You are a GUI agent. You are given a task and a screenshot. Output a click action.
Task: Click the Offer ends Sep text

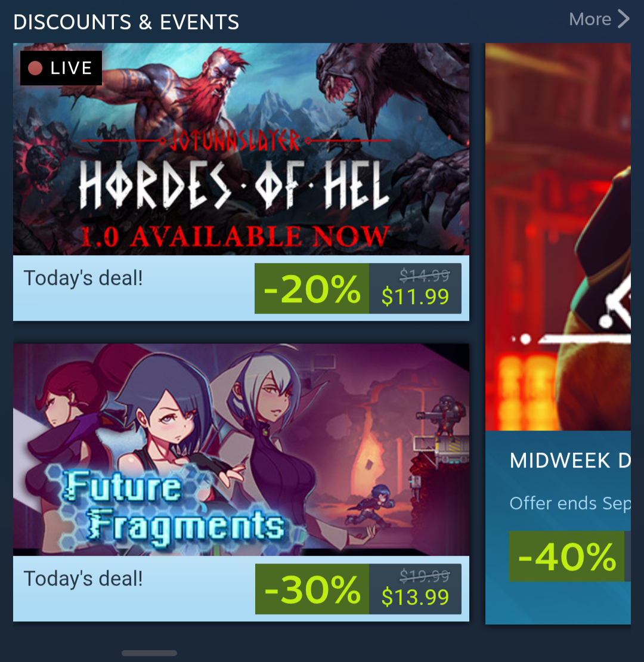point(570,503)
